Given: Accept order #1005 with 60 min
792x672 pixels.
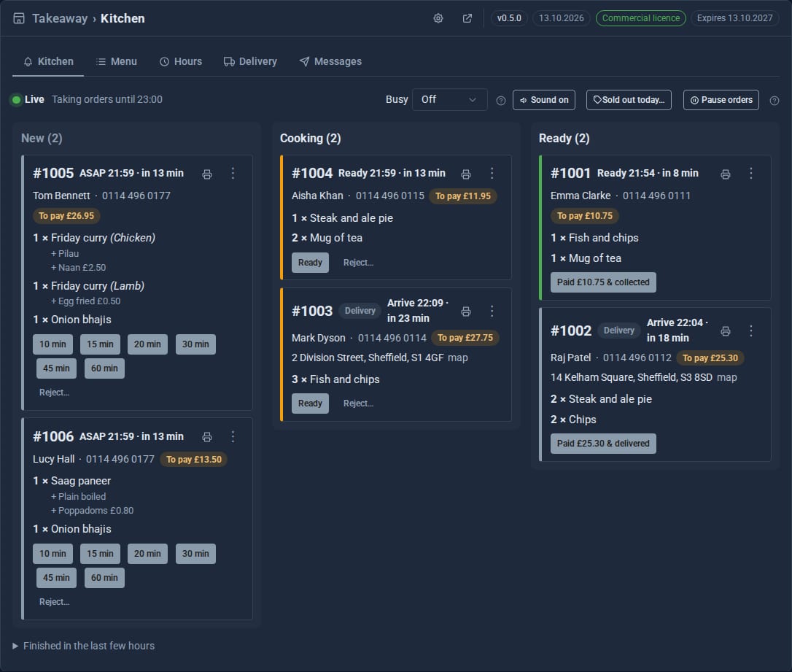Looking at the screenshot, I should tap(104, 368).
